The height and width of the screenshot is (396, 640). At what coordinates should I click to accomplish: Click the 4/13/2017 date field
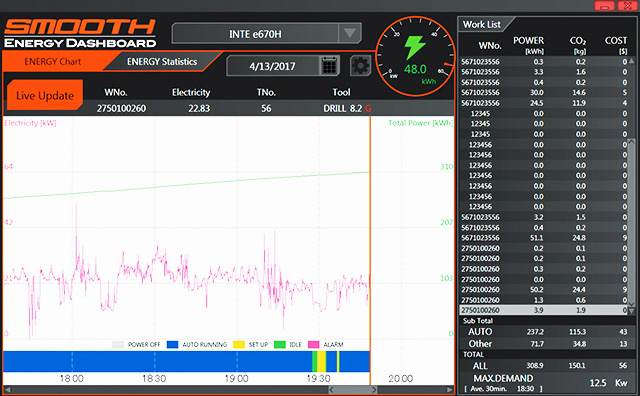coord(272,66)
